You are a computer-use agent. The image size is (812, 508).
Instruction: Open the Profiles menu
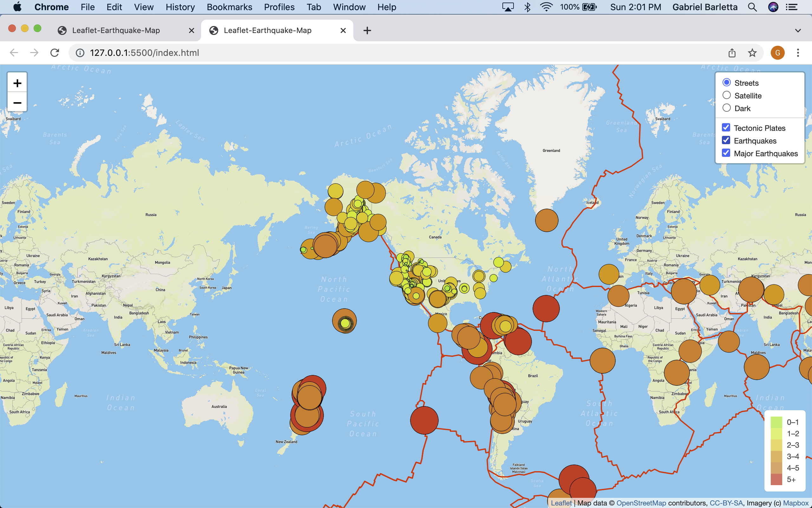tap(279, 7)
